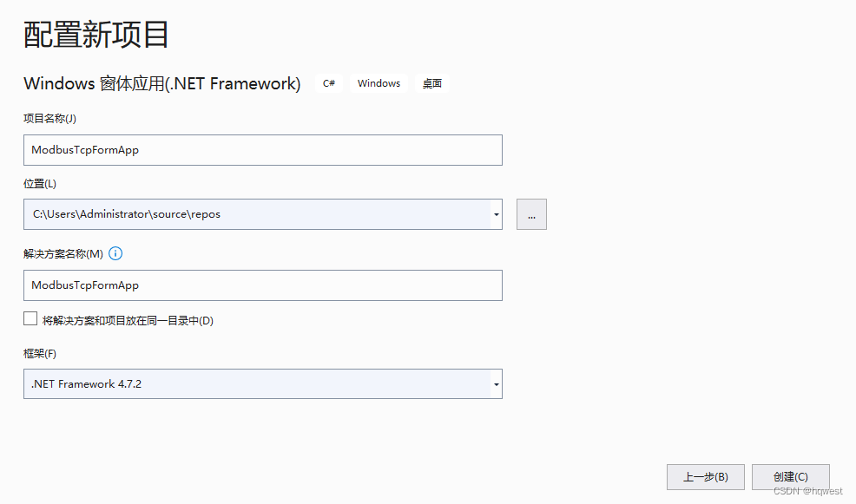Click the info icon beside 解决方案名称

click(x=115, y=253)
